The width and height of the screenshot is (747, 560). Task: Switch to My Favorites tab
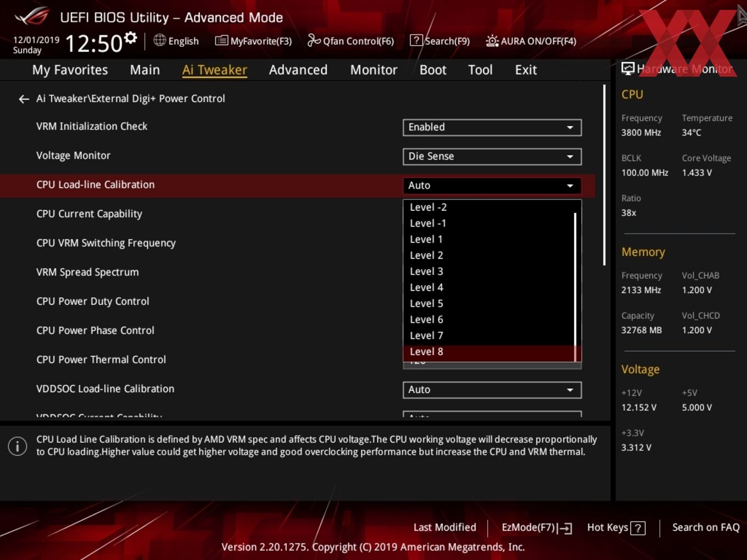coord(70,70)
